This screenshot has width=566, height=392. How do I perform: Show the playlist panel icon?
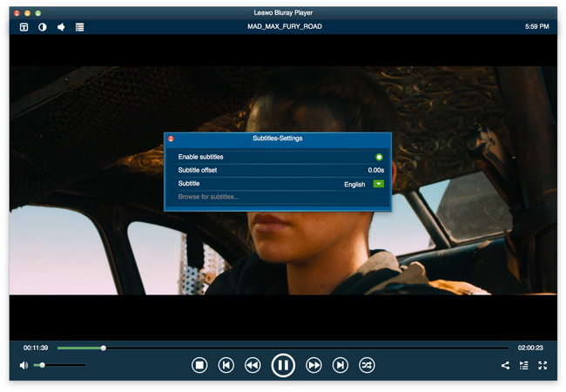click(524, 366)
